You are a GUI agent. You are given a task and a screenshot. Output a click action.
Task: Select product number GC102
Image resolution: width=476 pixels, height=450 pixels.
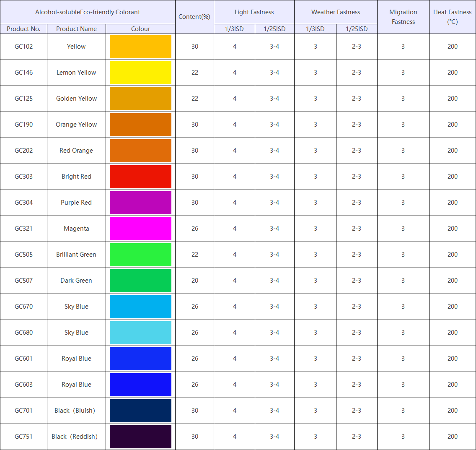click(x=23, y=47)
